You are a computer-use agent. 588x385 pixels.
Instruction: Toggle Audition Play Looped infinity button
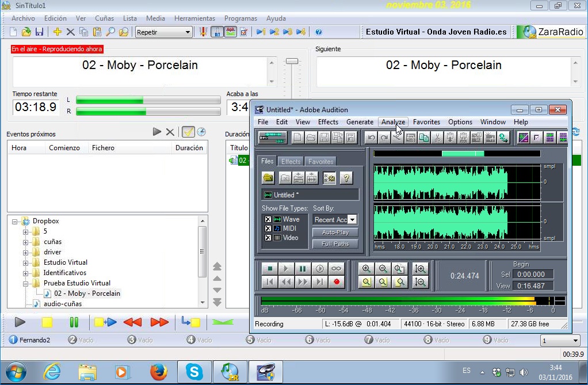[337, 268]
